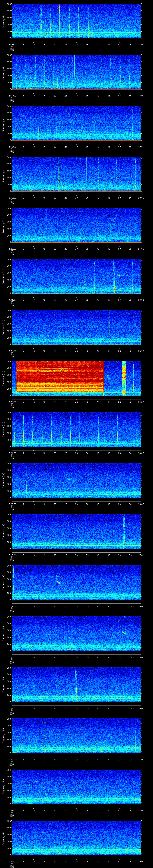The image size is (153, 868).
Task: Click the 29:00 end time label
Action: pos(141,657)
